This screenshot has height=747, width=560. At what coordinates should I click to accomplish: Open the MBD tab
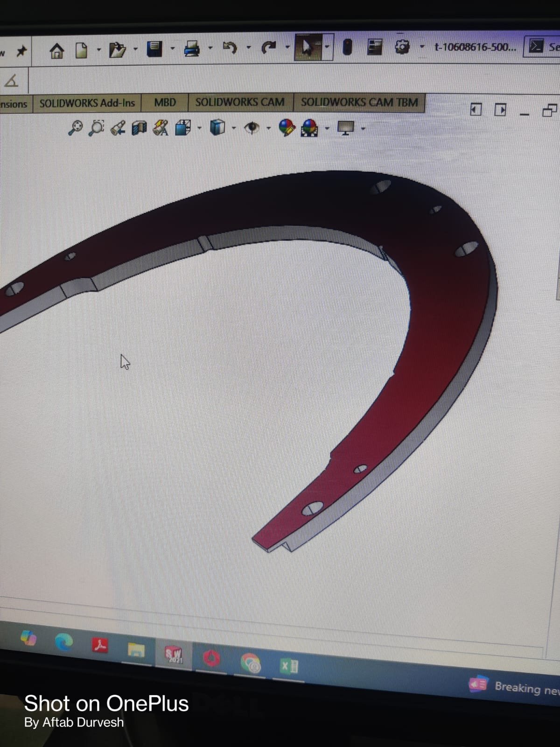[x=165, y=103]
